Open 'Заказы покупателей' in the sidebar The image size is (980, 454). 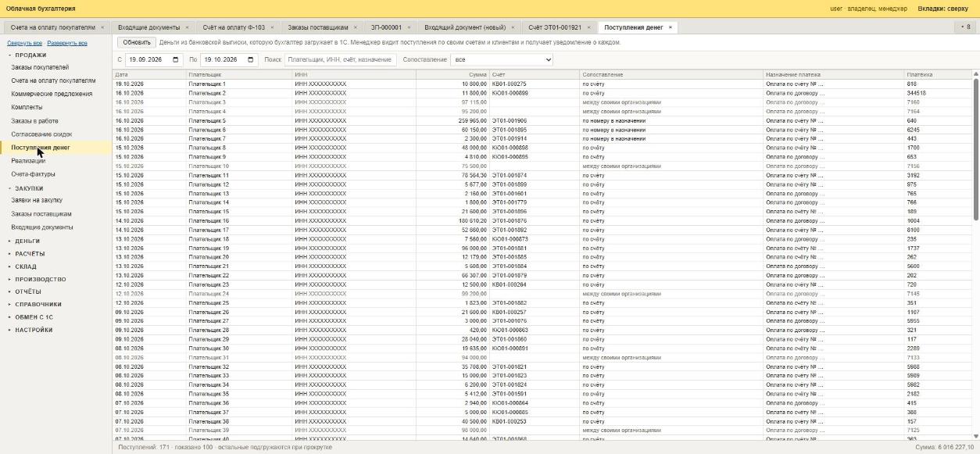(x=40, y=68)
